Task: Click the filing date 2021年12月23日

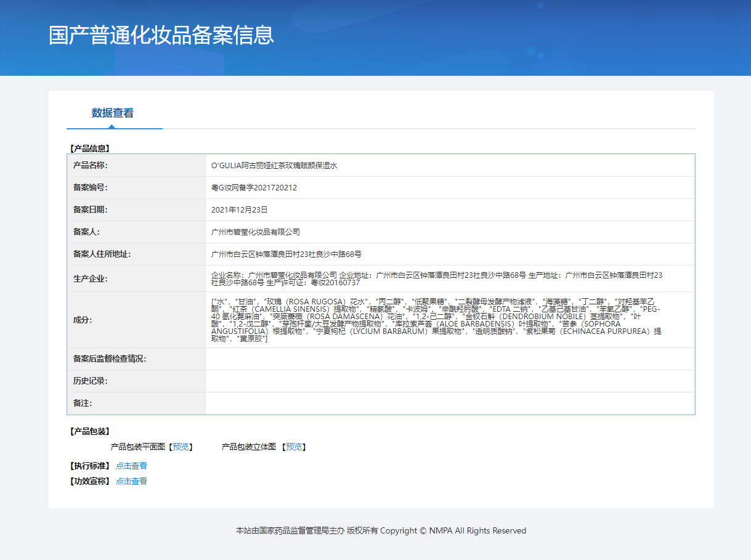Action: coord(240,210)
